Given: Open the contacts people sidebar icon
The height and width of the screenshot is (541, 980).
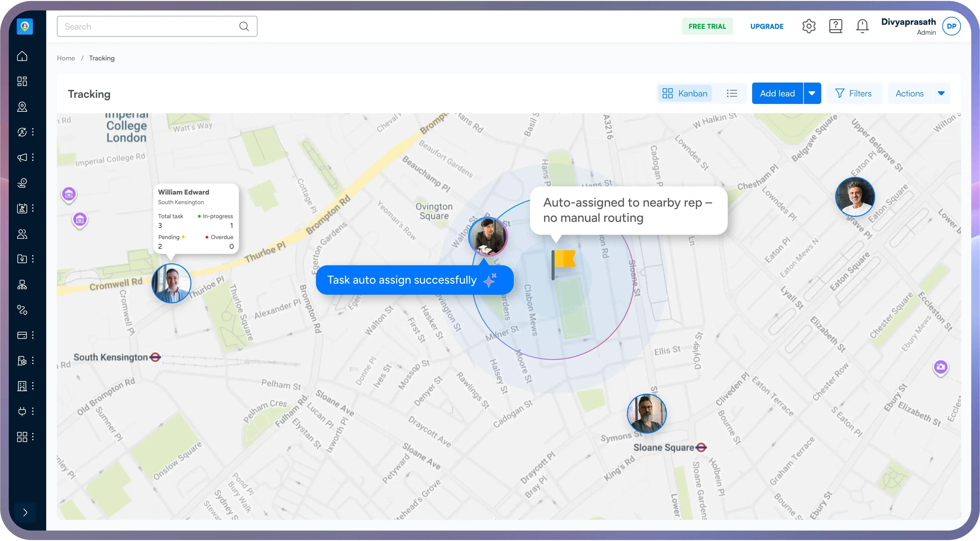Looking at the screenshot, I should [x=22, y=234].
